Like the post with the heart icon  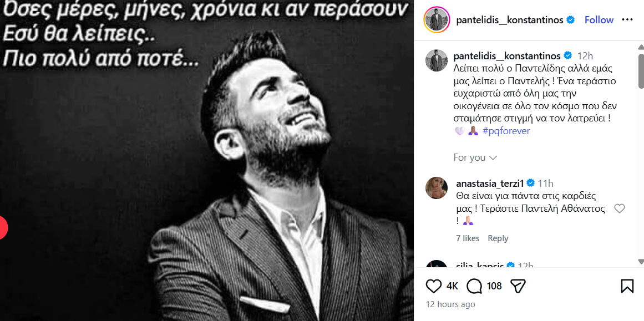tap(434, 286)
